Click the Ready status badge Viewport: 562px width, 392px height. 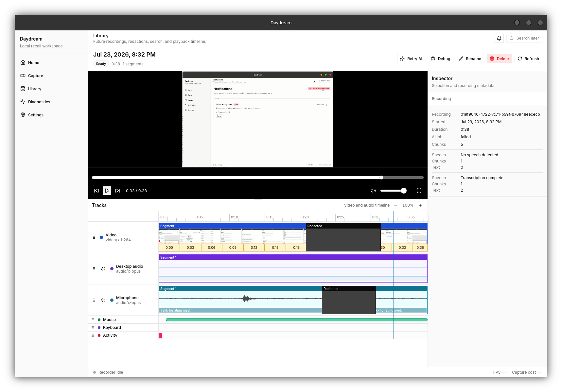pyautogui.click(x=101, y=64)
